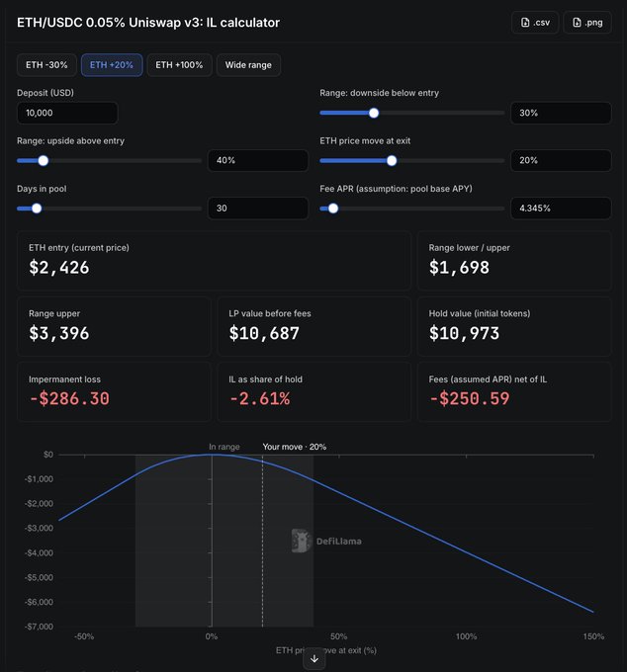The width and height of the screenshot is (627, 672).
Task: Edit the Days in pool value 30
Action: coord(258,209)
